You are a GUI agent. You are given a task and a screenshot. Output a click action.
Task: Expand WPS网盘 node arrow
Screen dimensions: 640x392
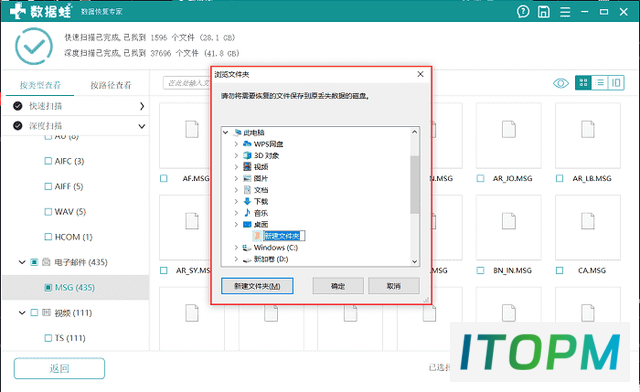(236, 144)
